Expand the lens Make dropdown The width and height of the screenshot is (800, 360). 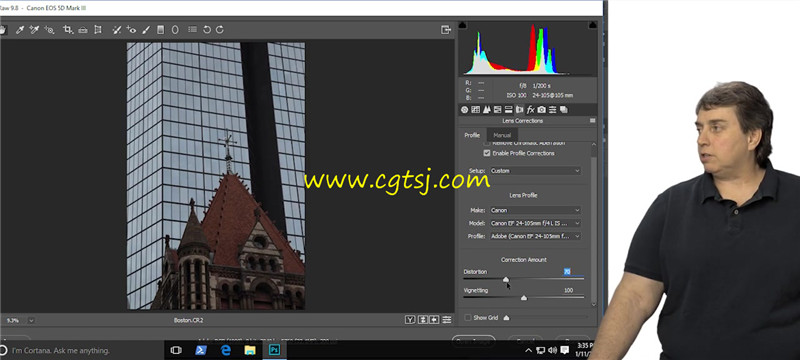535,210
